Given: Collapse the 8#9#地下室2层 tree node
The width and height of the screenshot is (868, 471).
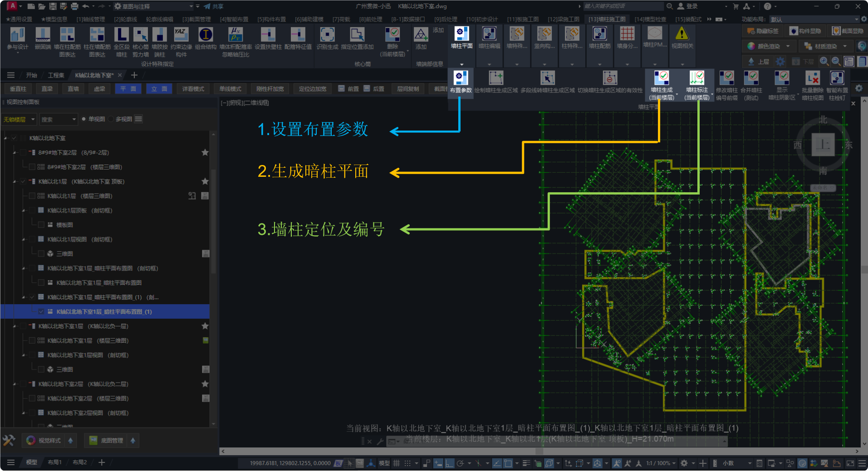Looking at the screenshot, I should (x=14, y=153).
